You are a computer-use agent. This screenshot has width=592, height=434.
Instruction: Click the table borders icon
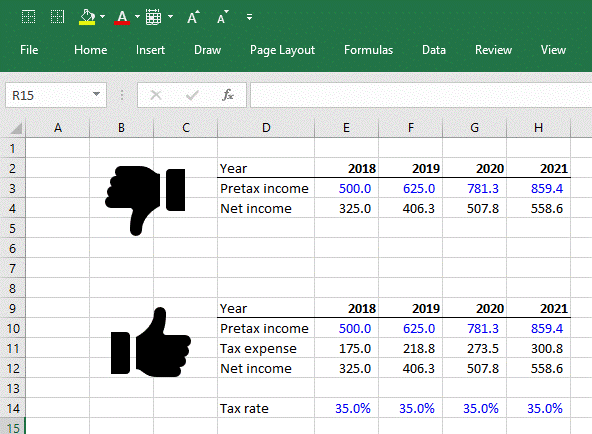[154, 17]
